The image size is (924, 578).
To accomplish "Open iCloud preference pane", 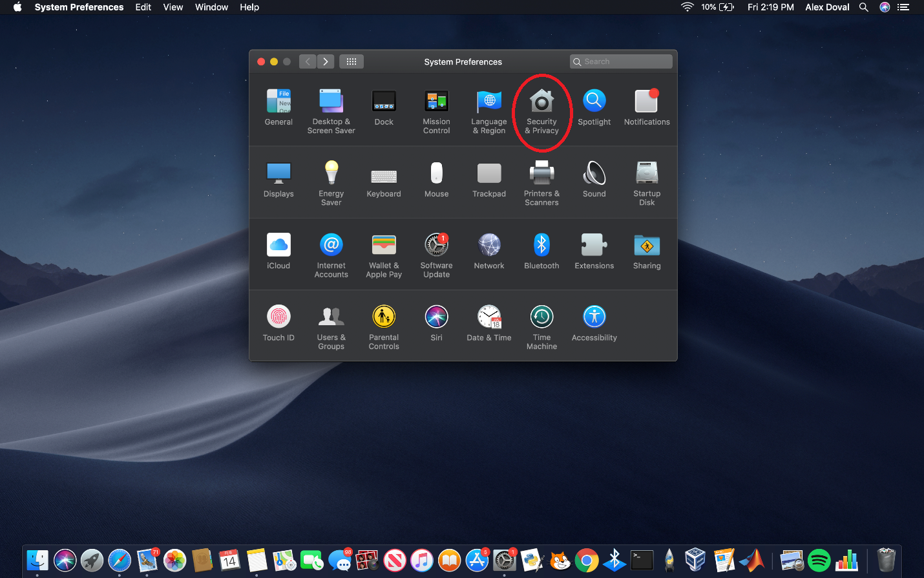I will point(278,251).
